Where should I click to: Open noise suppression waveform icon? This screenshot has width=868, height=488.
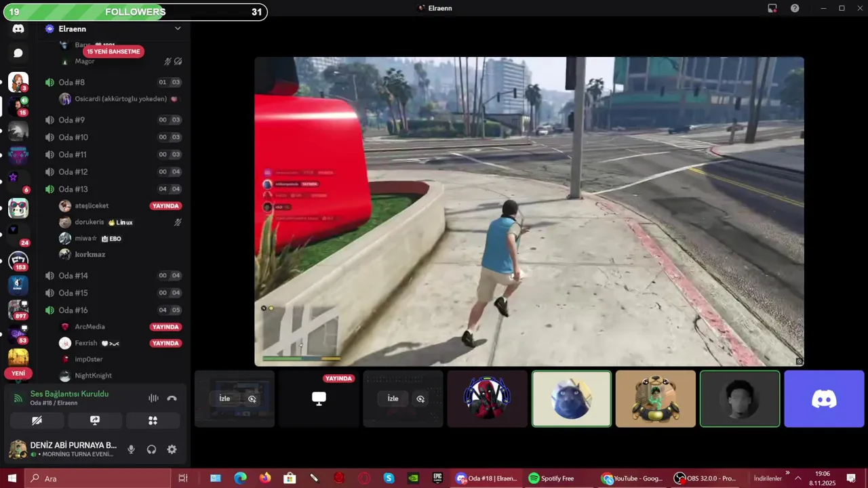[x=153, y=399]
